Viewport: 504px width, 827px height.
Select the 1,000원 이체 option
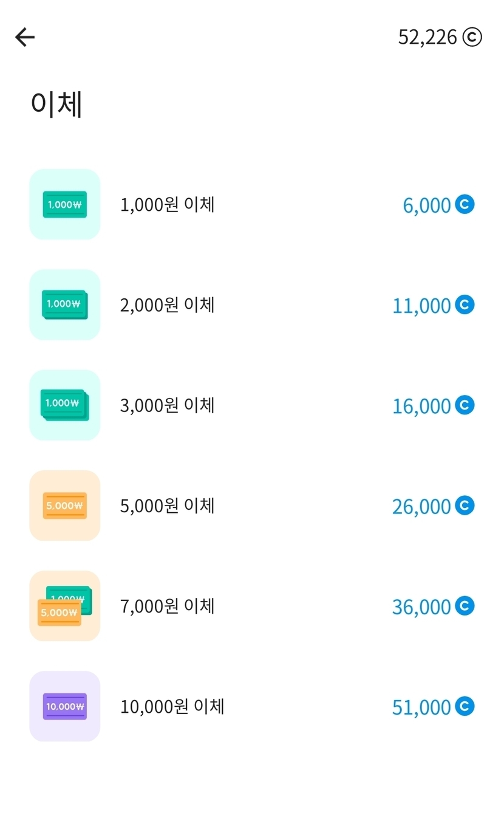167,205
